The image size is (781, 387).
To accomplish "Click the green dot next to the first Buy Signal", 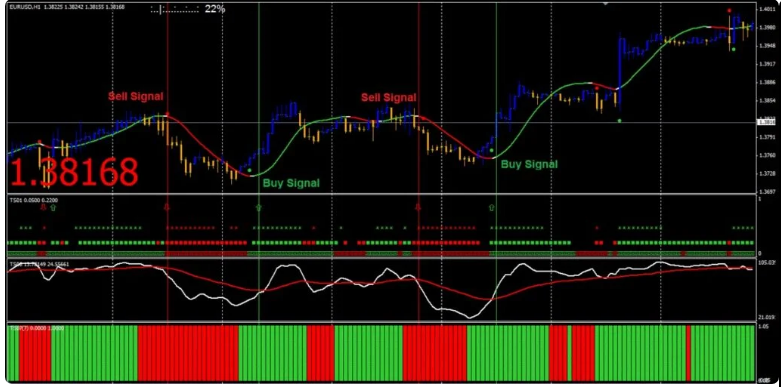I will click(250, 170).
